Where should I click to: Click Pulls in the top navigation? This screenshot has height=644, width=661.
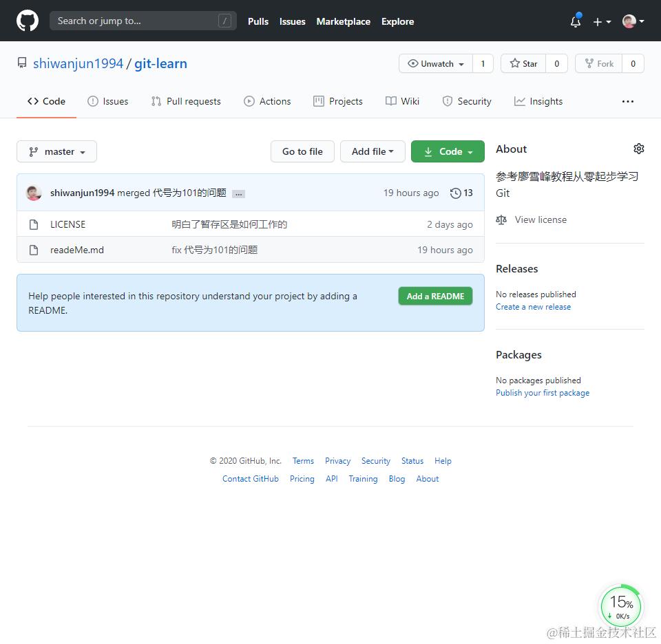[x=258, y=21]
